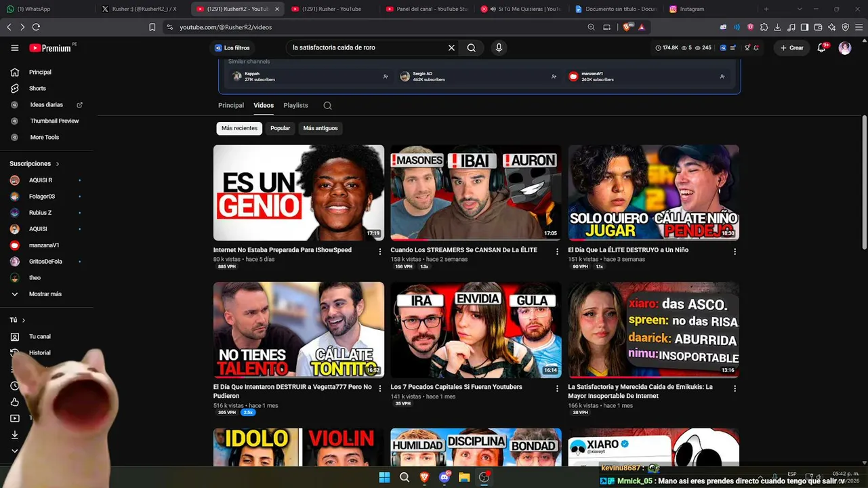
Task: Go back in browser history
Action: pos(9,27)
